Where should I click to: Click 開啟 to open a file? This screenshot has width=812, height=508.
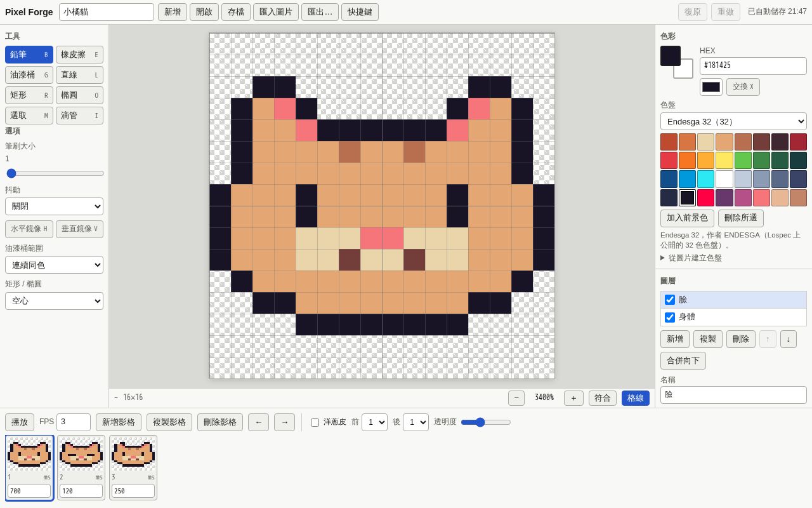tap(204, 12)
